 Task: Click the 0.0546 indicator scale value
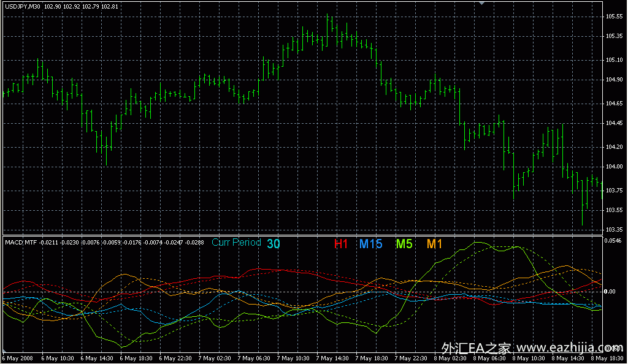pos(614,241)
